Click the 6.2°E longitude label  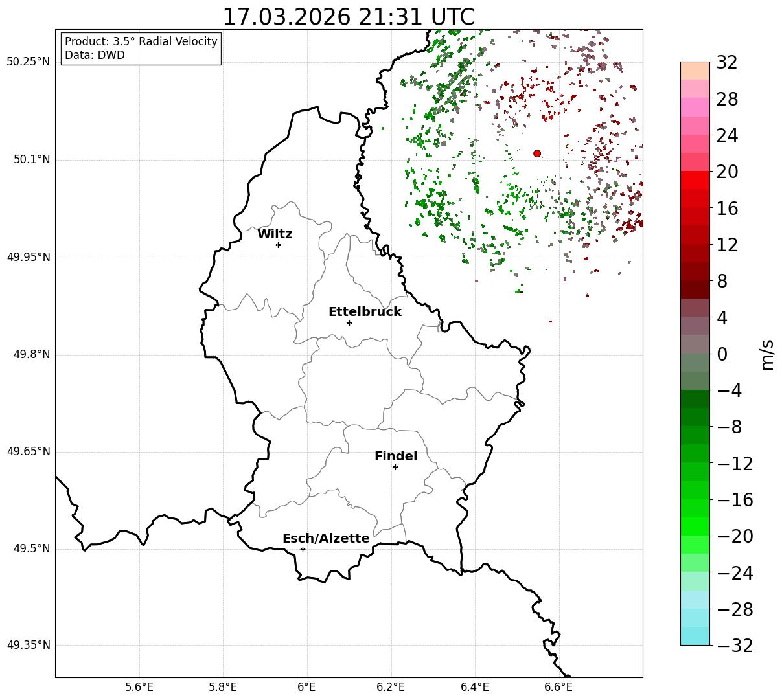click(391, 687)
